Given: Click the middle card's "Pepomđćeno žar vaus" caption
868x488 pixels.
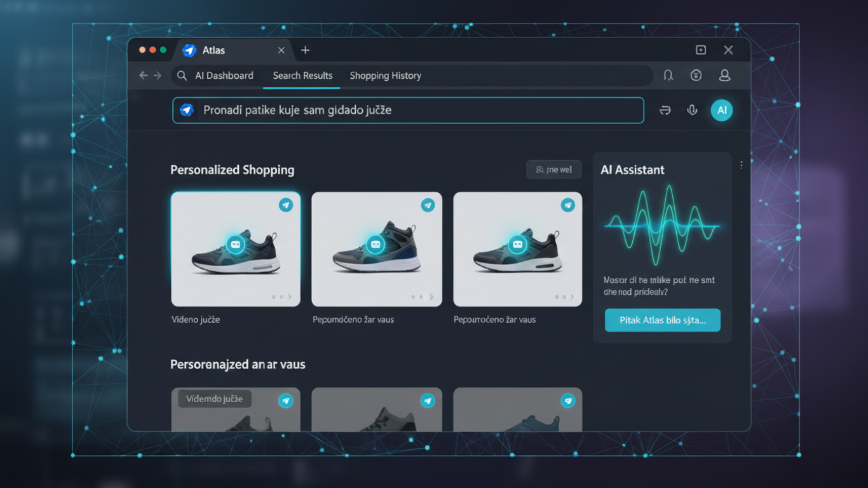Looking at the screenshot, I should [x=353, y=320].
